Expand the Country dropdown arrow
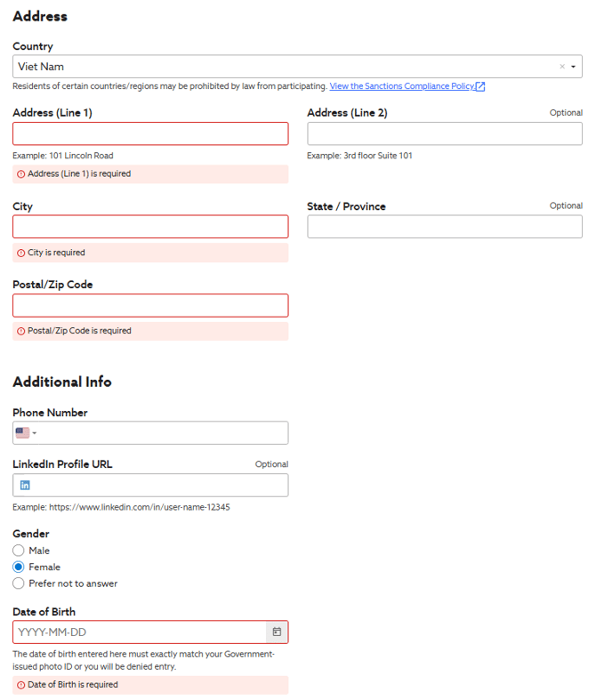The image size is (596, 700). pyautogui.click(x=574, y=67)
